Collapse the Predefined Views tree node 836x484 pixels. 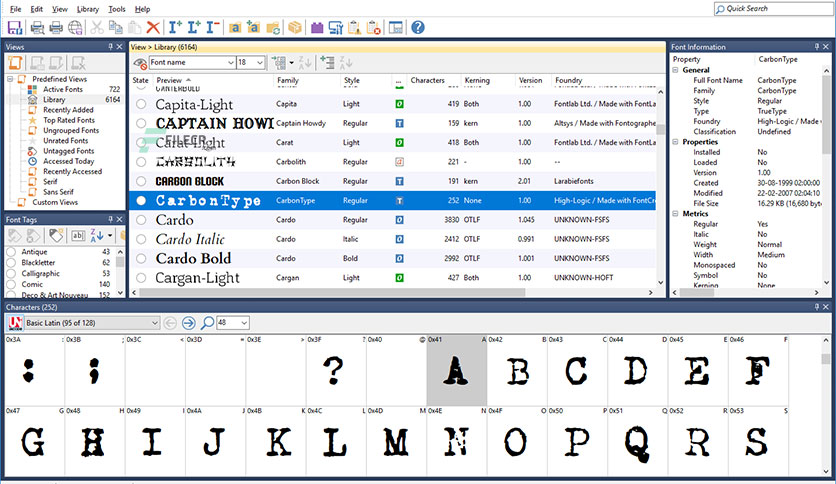[10, 79]
